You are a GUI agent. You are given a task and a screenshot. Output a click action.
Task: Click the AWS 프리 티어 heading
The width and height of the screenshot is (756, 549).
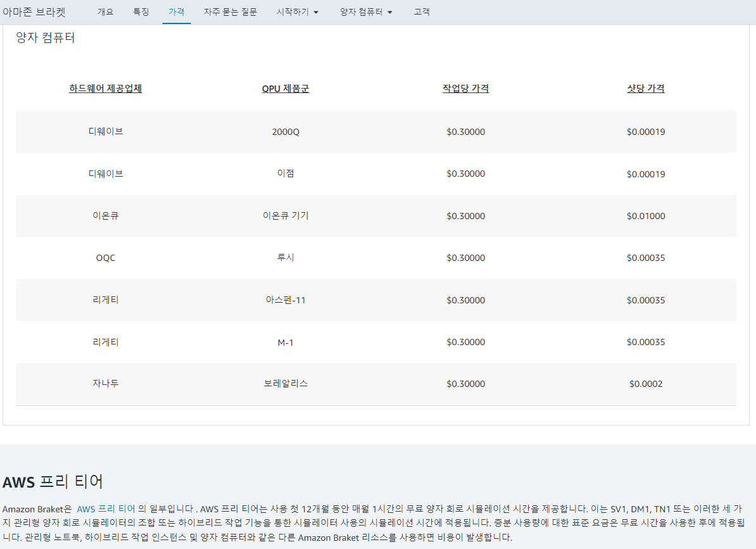pyautogui.click(x=53, y=481)
